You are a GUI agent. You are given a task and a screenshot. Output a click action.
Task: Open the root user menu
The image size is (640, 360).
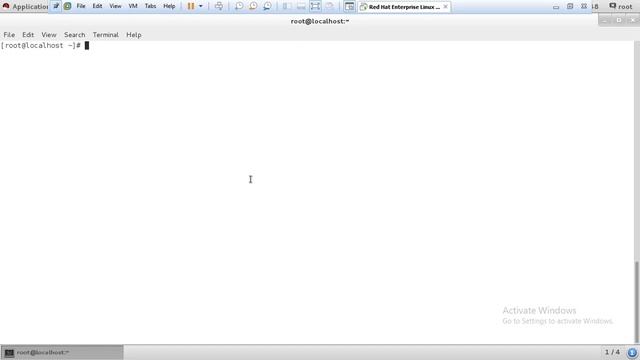pyautogui.click(x=621, y=7)
